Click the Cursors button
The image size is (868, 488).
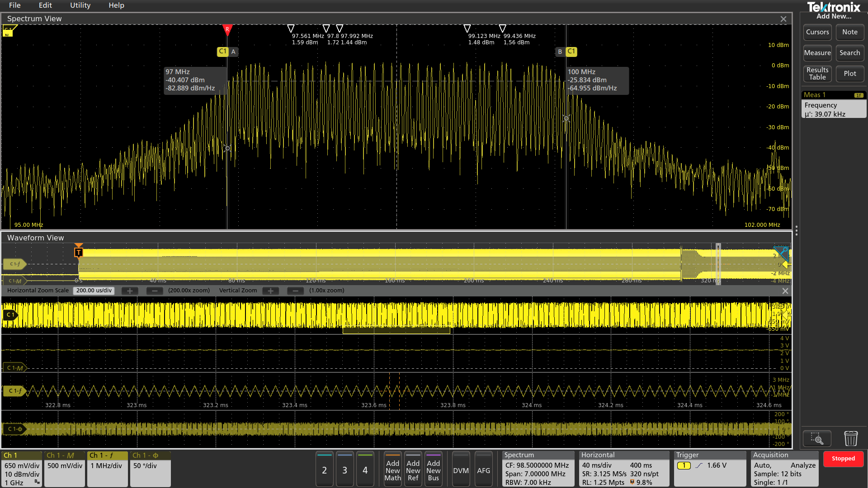pos(817,32)
